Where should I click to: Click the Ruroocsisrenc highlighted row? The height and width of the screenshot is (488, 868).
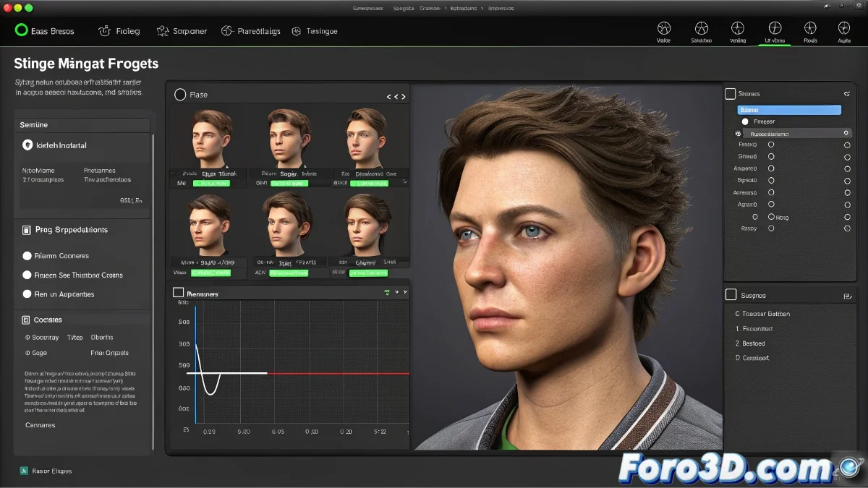[797, 134]
